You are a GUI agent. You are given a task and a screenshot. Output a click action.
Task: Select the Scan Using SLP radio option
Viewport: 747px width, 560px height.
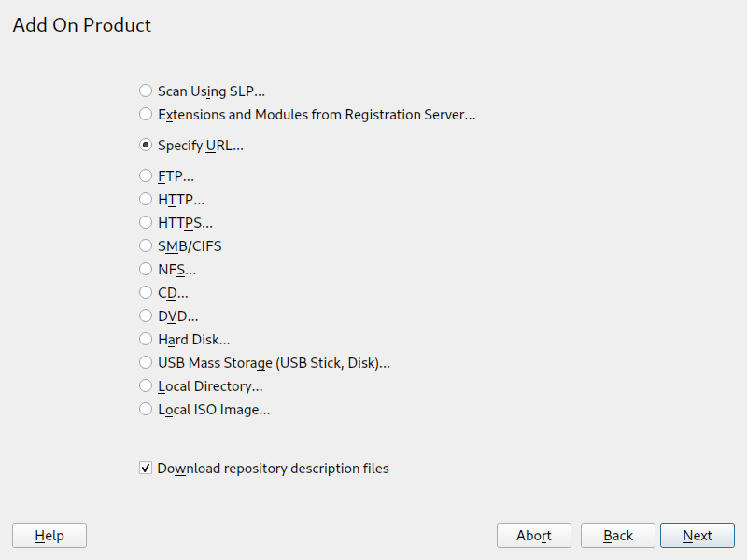pos(146,91)
